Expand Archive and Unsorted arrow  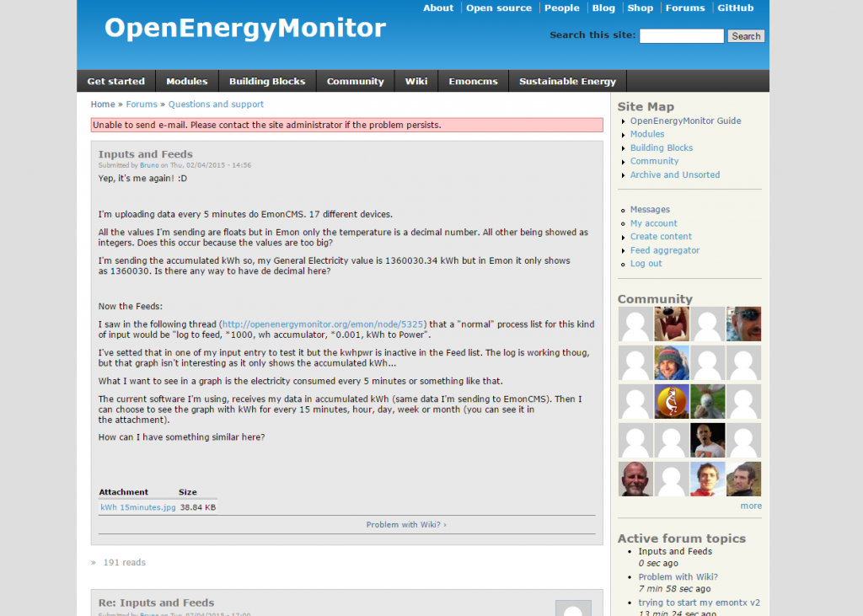(x=623, y=175)
